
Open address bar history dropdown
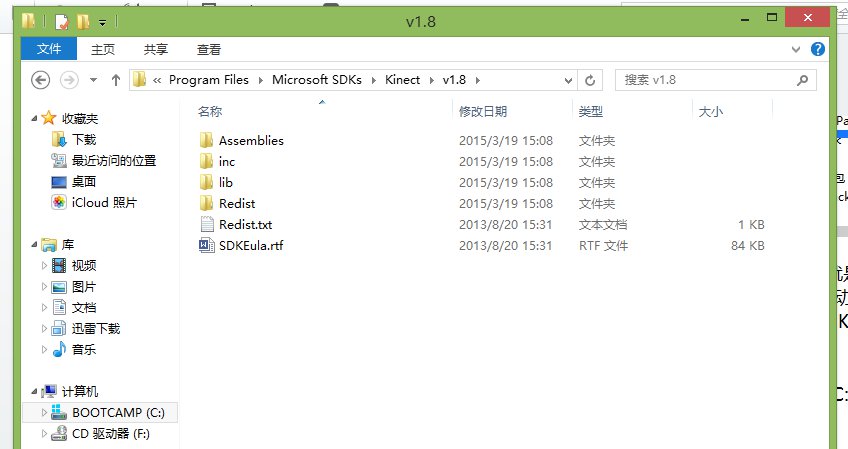click(x=568, y=81)
